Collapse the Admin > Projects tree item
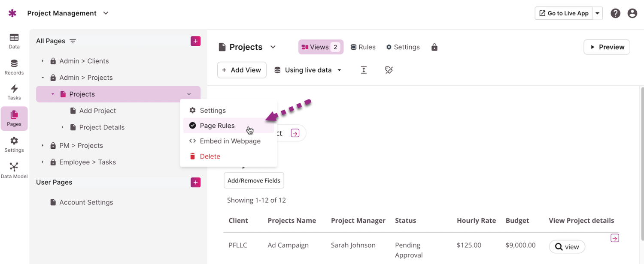 [43, 78]
